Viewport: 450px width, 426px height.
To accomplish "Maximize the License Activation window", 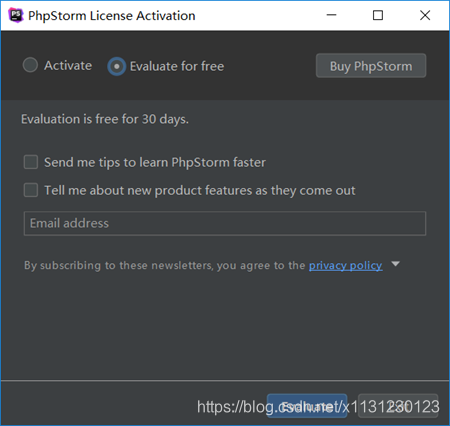I will [378, 15].
